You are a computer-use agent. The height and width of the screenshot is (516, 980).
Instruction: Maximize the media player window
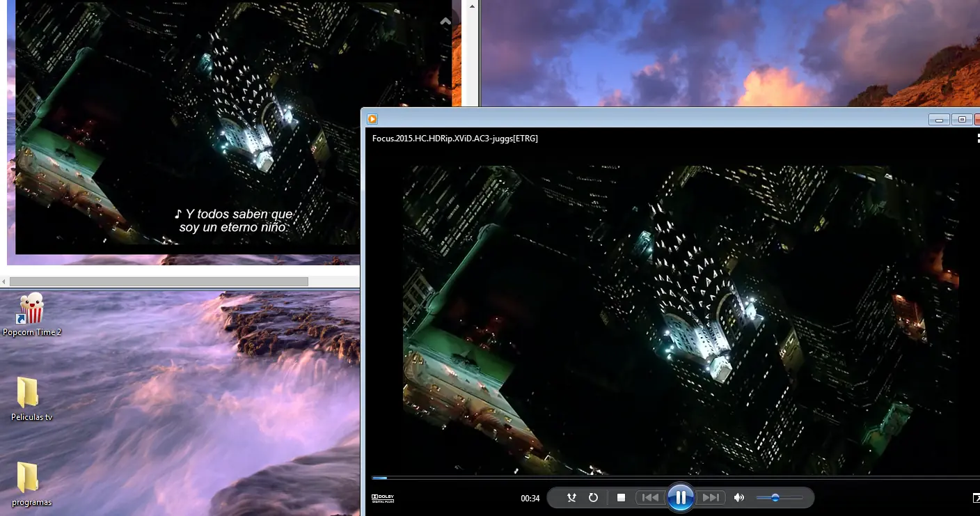tap(962, 120)
